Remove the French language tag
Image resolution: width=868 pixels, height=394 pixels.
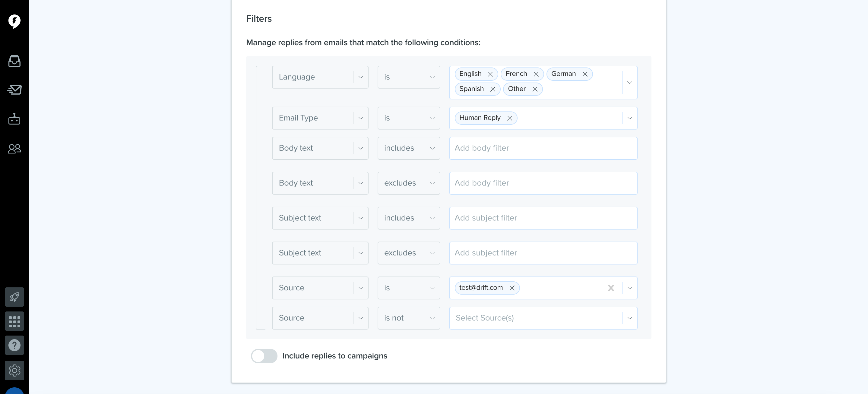pyautogui.click(x=536, y=74)
